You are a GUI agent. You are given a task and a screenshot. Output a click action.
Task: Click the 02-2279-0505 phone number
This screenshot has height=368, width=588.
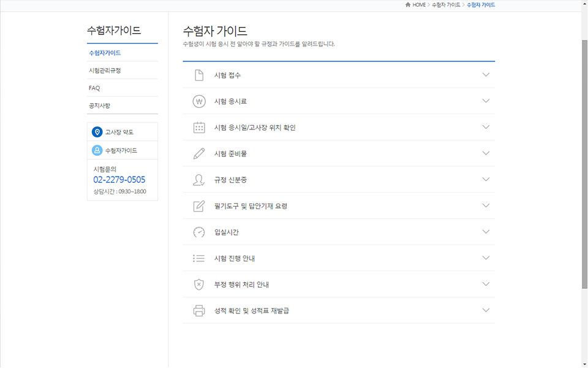119,180
